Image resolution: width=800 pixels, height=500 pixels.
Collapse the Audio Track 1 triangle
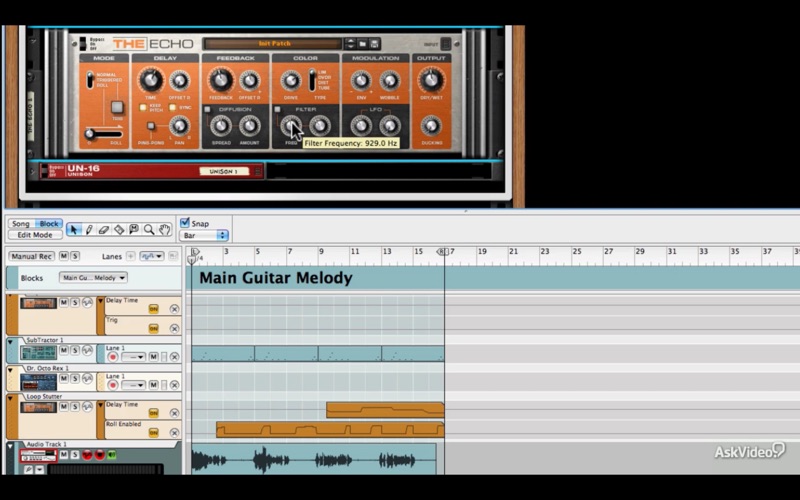pos(10,446)
